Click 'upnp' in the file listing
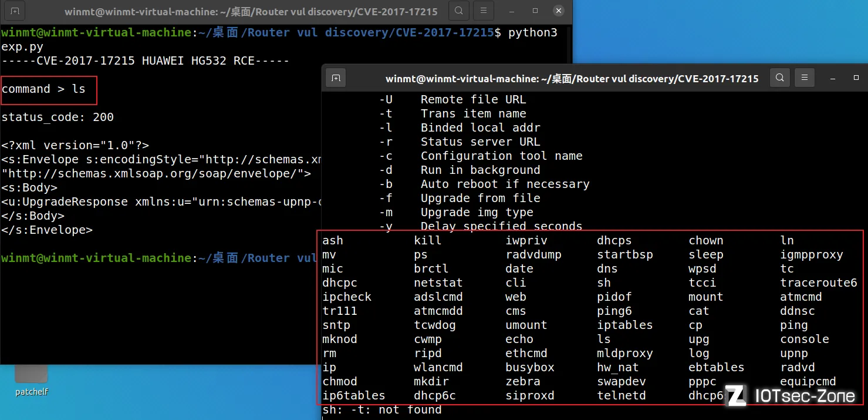868x420 pixels. coord(794,354)
